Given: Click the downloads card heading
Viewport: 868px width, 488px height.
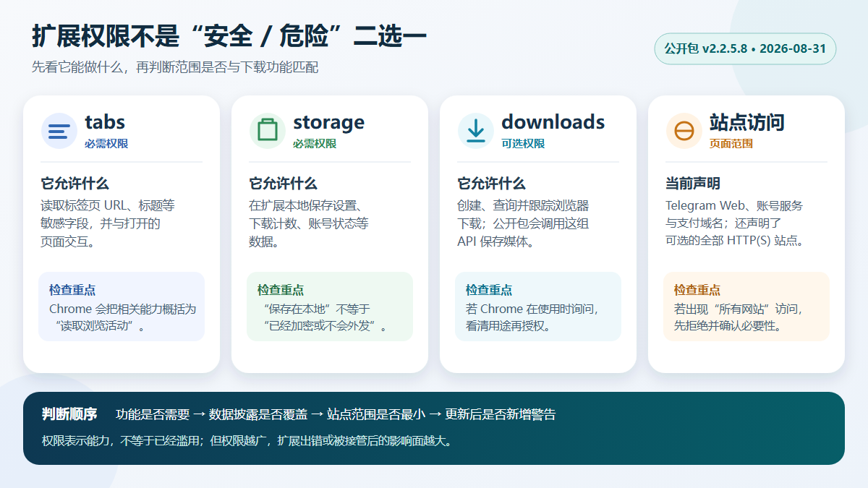Looking at the screenshot, I should coord(553,122).
